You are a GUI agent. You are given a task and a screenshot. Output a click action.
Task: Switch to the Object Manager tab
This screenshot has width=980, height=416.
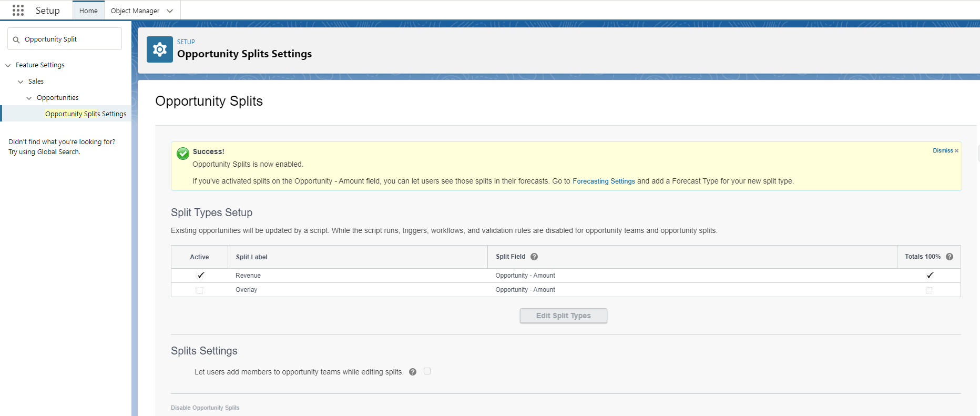(x=135, y=11)
